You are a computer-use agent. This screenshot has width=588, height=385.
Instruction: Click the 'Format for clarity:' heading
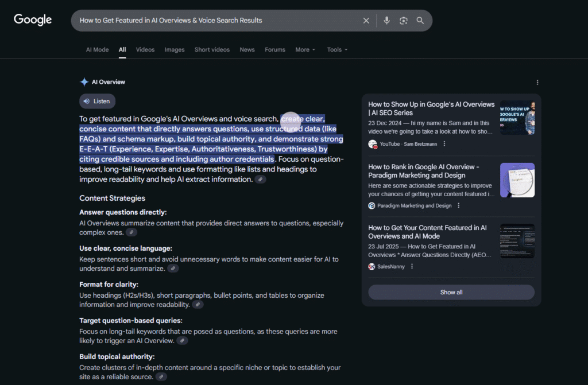coord(109,285)
